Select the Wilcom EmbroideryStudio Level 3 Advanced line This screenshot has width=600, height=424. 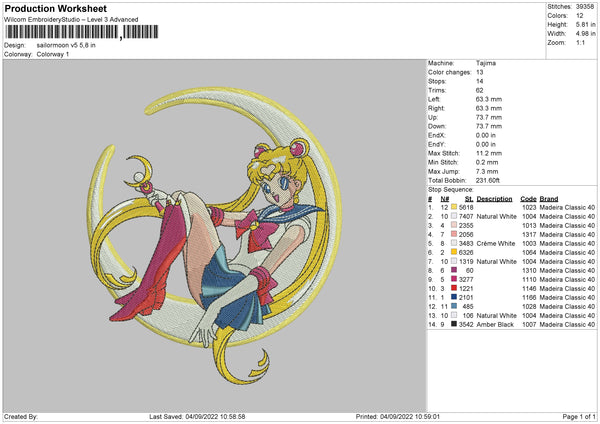tap(71, 19)
